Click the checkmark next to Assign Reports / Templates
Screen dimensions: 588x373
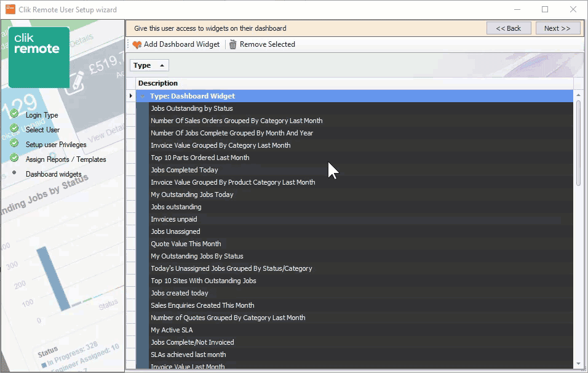(14, 159)
